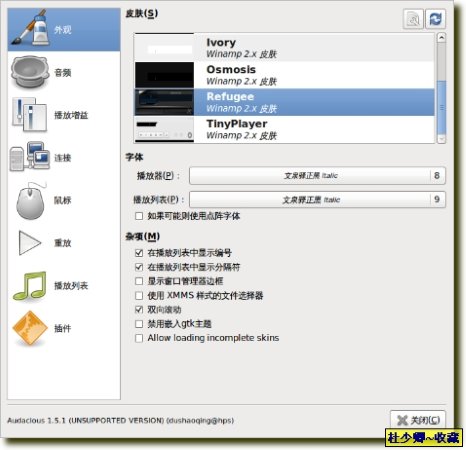Click the 插件 label in sidebar
Image resolution: width=466 pixels, height=450 pixels.
[63, 328]
